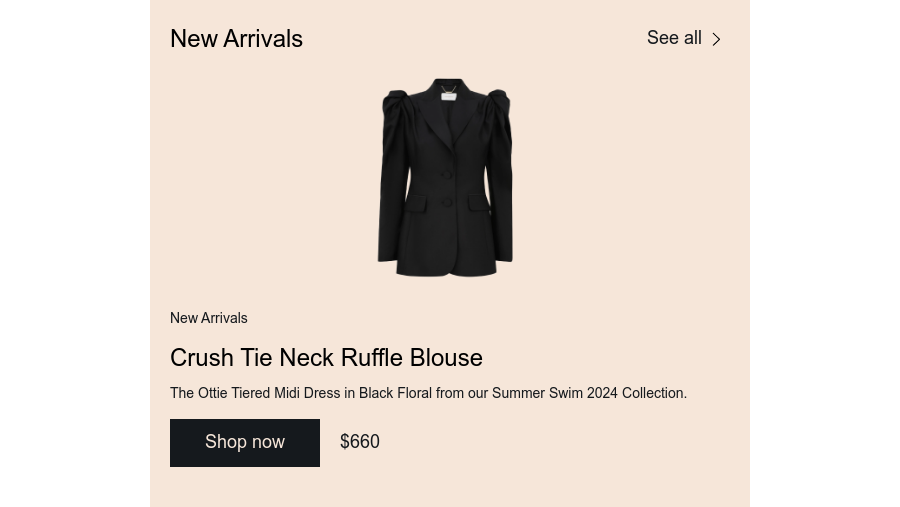The height and width of the screenshot is (507, 900).
Task: Open the See all link
Action: click(683, 38)
